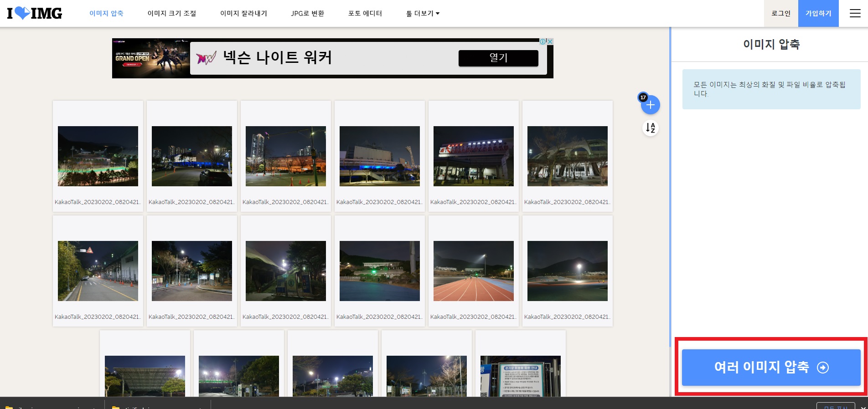Go to 이미지 잘라내기 page
The height and width of the screenshot is (409, 868).
[x=243, y=13]
